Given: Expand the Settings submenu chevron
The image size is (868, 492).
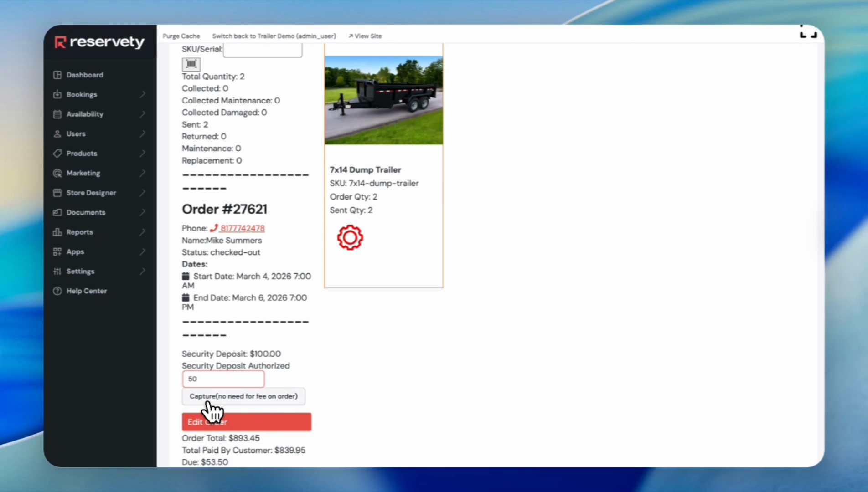Looking at the screenshot, I should (142, 272).
